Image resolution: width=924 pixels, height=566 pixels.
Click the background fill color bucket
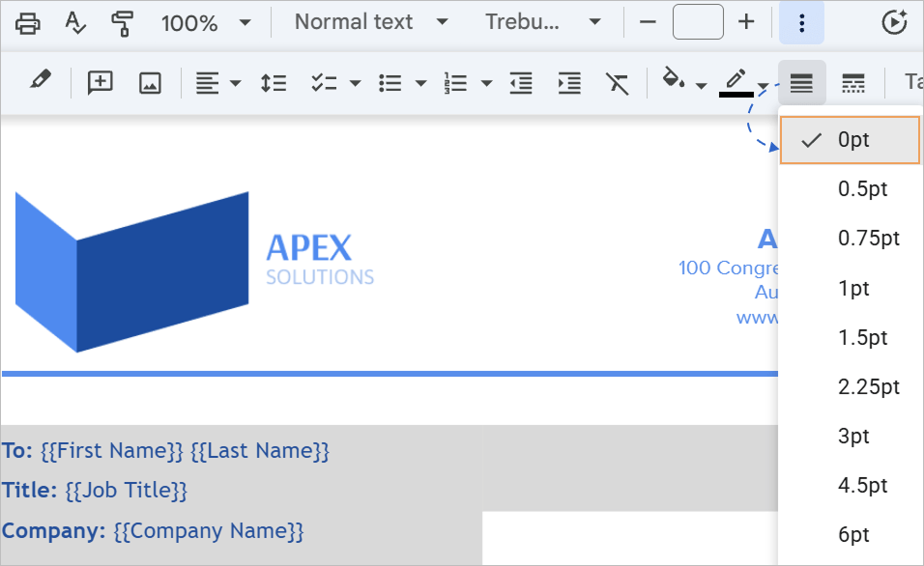coord(673,78)
